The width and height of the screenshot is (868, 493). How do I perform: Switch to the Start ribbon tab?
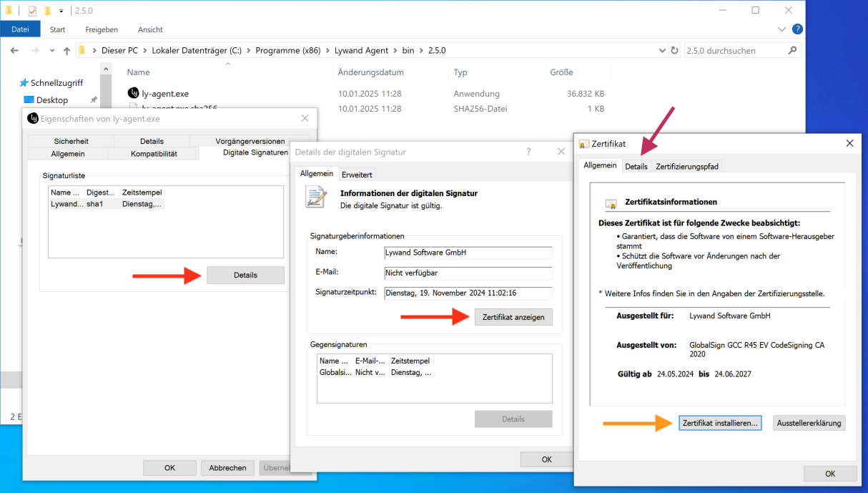click(x=58, y=29)
